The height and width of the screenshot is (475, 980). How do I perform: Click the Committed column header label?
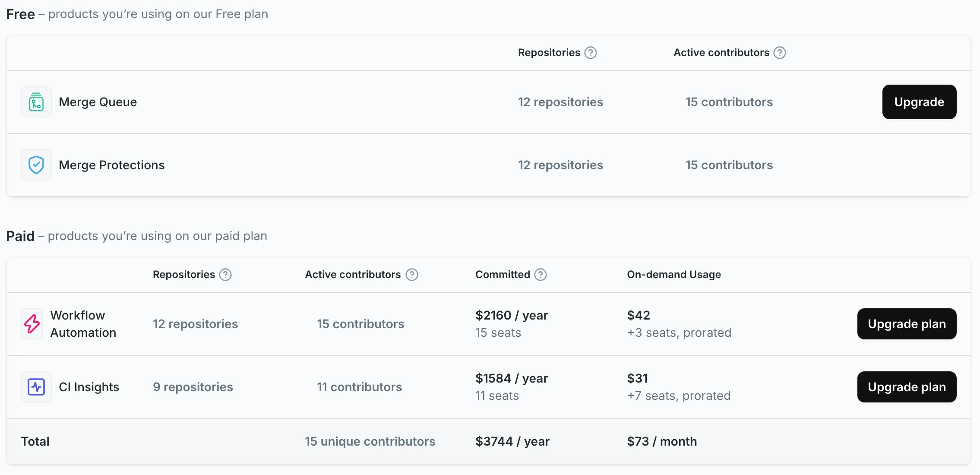tap(503, 275)
